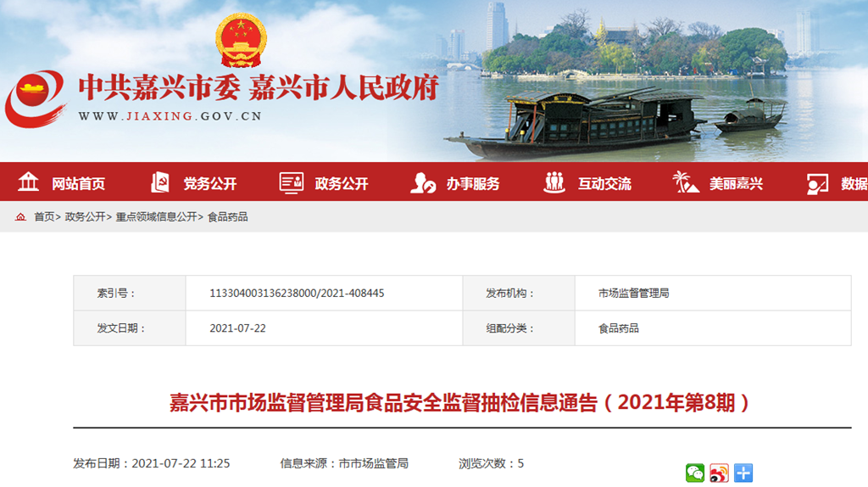
Task: Click the red Jiaxing swirl logo
Action: coord(36,98)
